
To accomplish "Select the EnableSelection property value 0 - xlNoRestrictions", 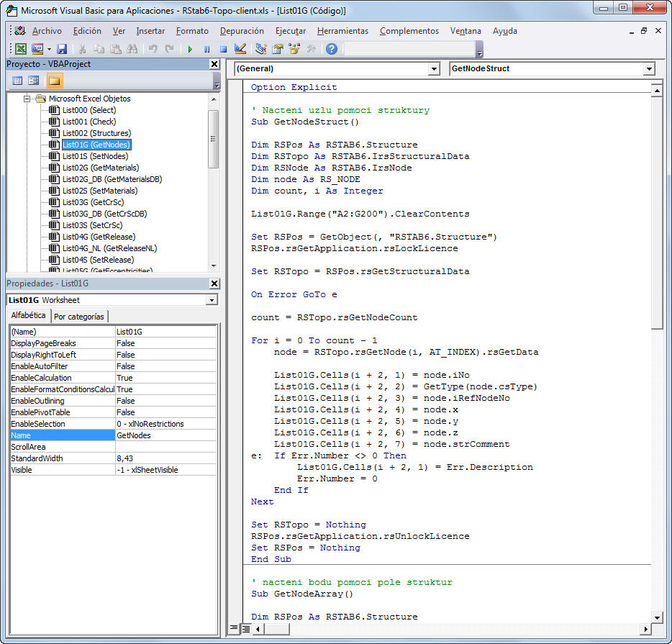I will click(x=165, y=424).
